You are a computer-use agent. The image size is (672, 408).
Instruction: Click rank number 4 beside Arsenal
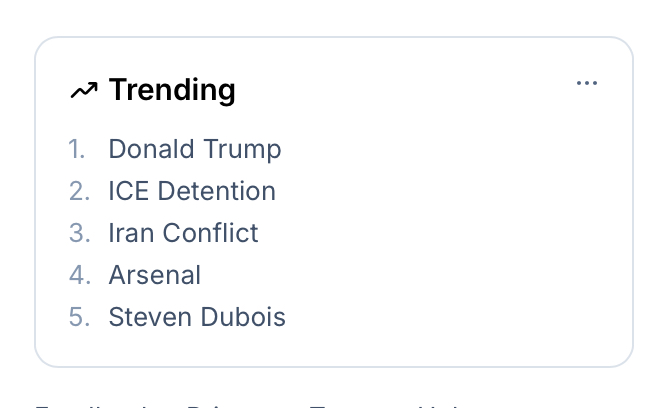(x=79, y=275)
